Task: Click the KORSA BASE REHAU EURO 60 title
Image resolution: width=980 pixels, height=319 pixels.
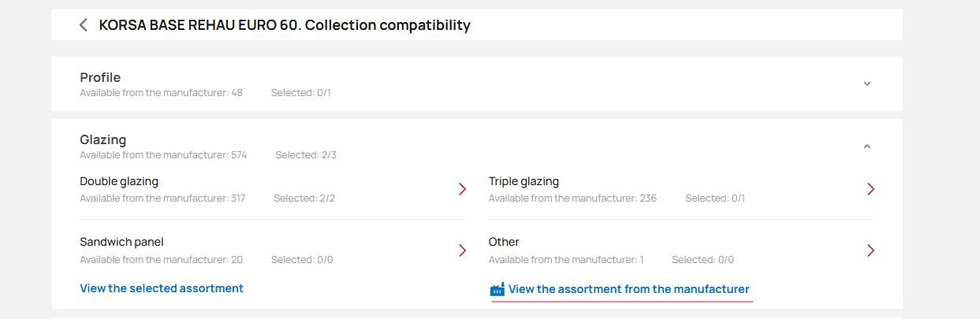Action: click(285, 25)
